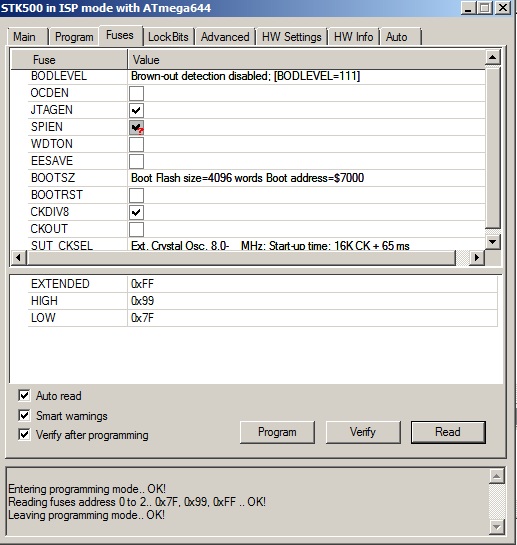Click the 'Reading fuses address 0 to 2' log line
Viewport: 517px width, 545px height.
pyautogui.click(x=137, y=502)
